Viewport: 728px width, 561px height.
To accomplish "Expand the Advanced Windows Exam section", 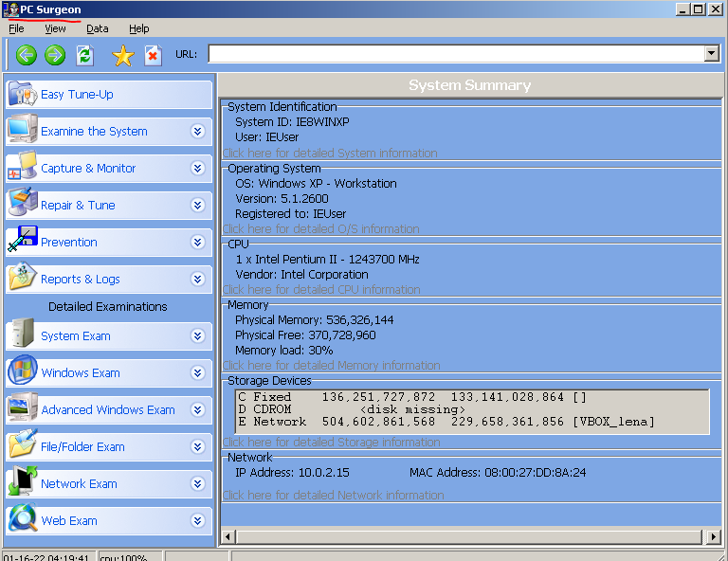I will pos(198,409).
